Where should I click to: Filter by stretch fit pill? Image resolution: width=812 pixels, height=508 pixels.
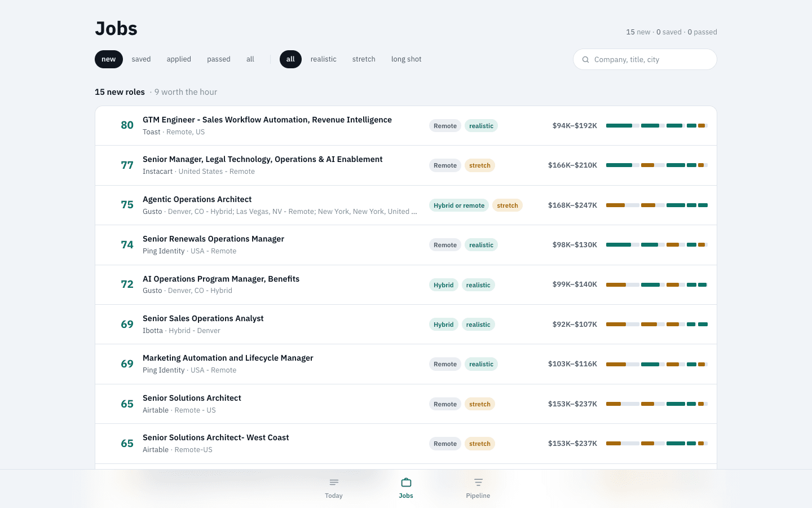(364, 59)
